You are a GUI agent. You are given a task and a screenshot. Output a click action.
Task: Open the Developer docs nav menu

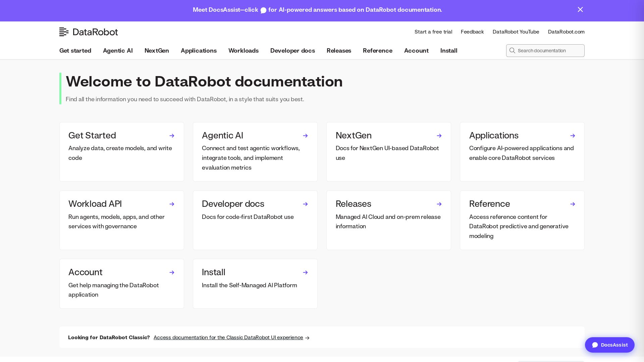pyautogui.click(x=292, y=51)
